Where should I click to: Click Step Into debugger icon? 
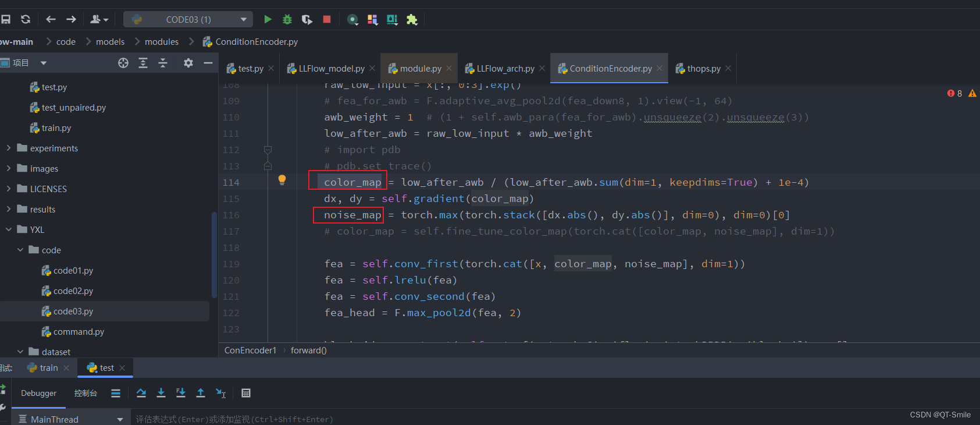point(161,393)
